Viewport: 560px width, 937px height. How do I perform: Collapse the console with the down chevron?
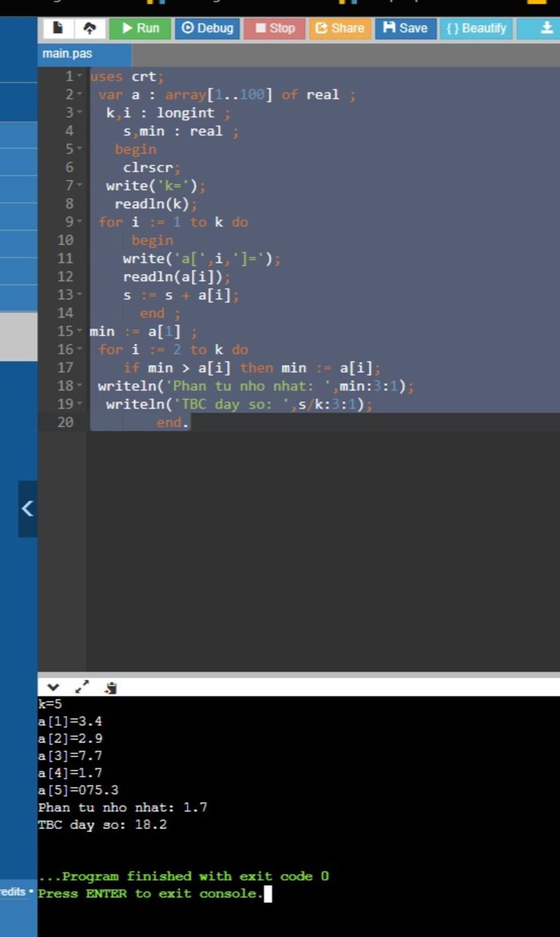[x=52, y=687]
